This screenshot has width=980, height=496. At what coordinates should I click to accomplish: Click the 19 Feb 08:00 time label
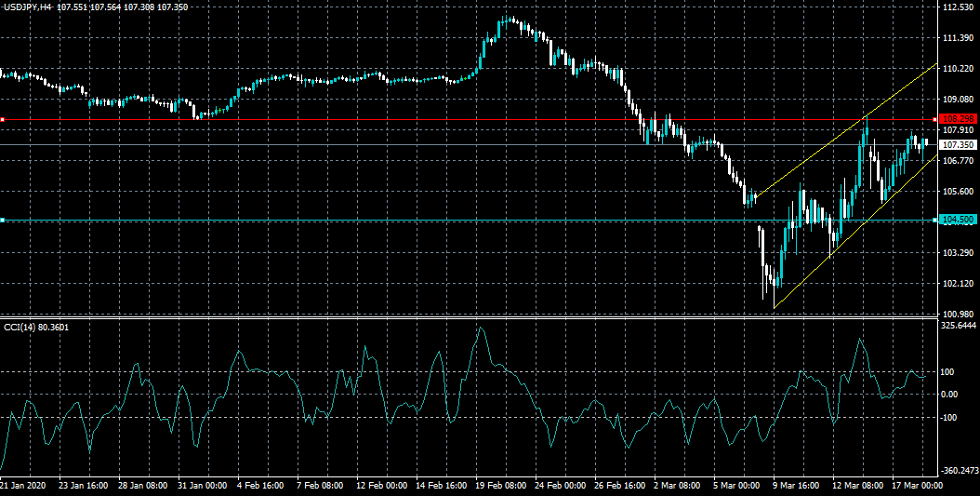(x=499, y=486)
